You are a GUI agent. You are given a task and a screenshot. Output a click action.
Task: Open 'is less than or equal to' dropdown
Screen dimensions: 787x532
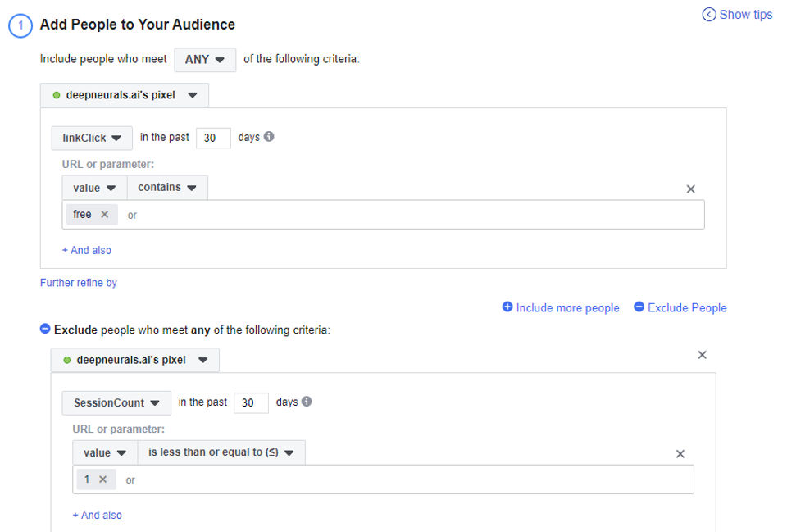(x=221, y=452)
